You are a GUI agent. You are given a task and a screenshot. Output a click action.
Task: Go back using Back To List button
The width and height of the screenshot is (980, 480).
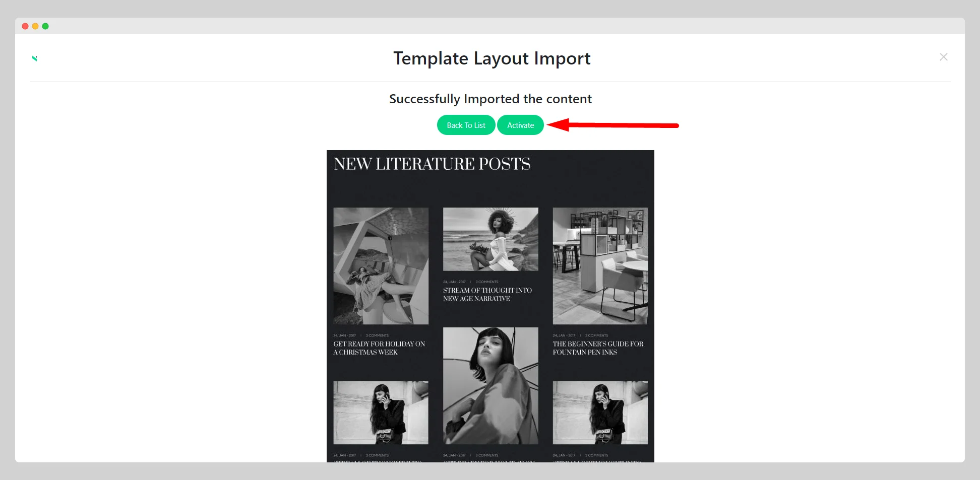[x=466, y=125]
